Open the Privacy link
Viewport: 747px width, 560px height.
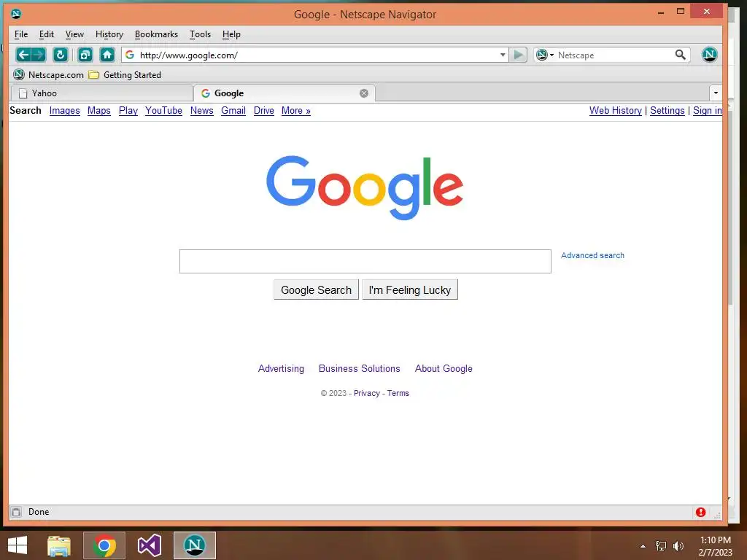point(366,393)
